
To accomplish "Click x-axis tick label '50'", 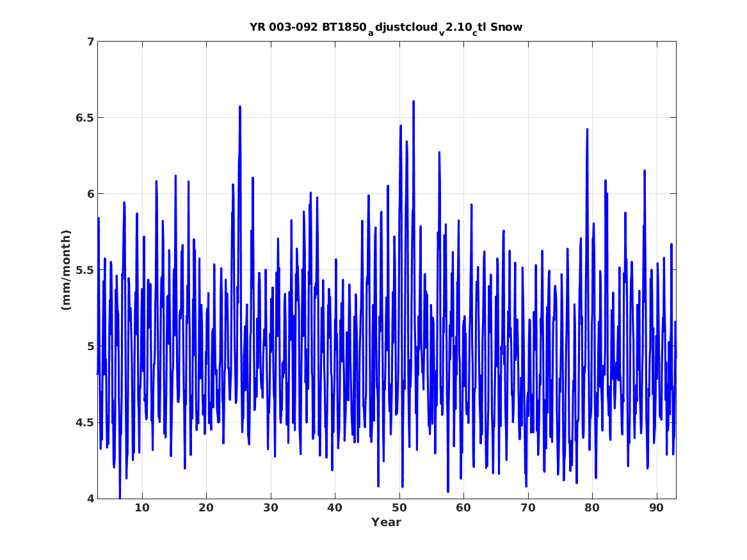I will (x=399, y=508).
